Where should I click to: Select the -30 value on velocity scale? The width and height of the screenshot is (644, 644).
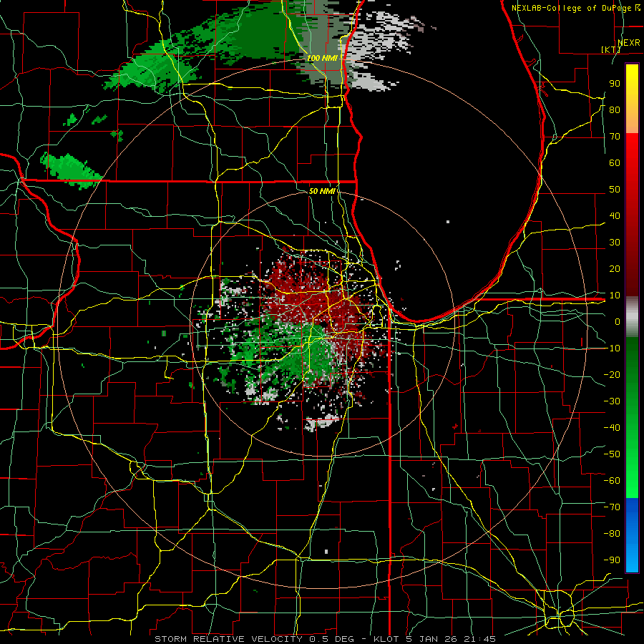612,401
